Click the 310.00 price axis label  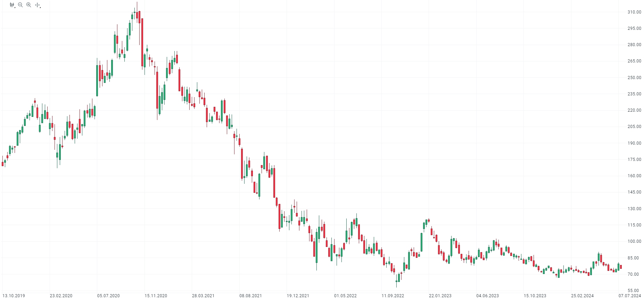(634, 12)
